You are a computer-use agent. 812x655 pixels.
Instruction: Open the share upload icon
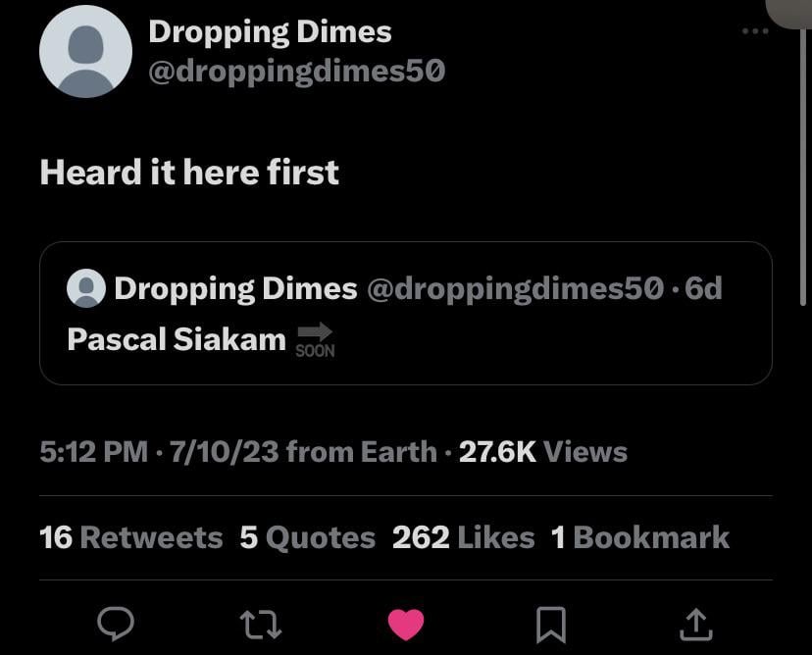pyautogui.click(x=695, y=623)
